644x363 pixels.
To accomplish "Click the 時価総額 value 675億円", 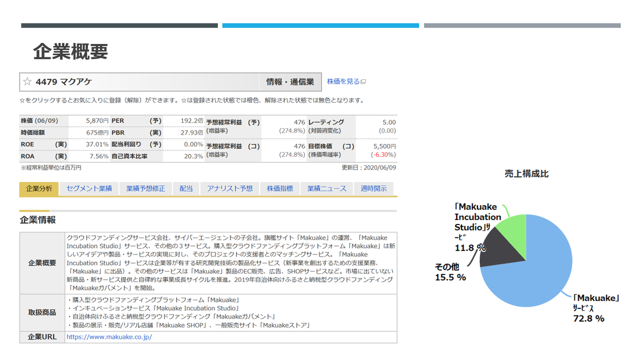I will [97, 133].
